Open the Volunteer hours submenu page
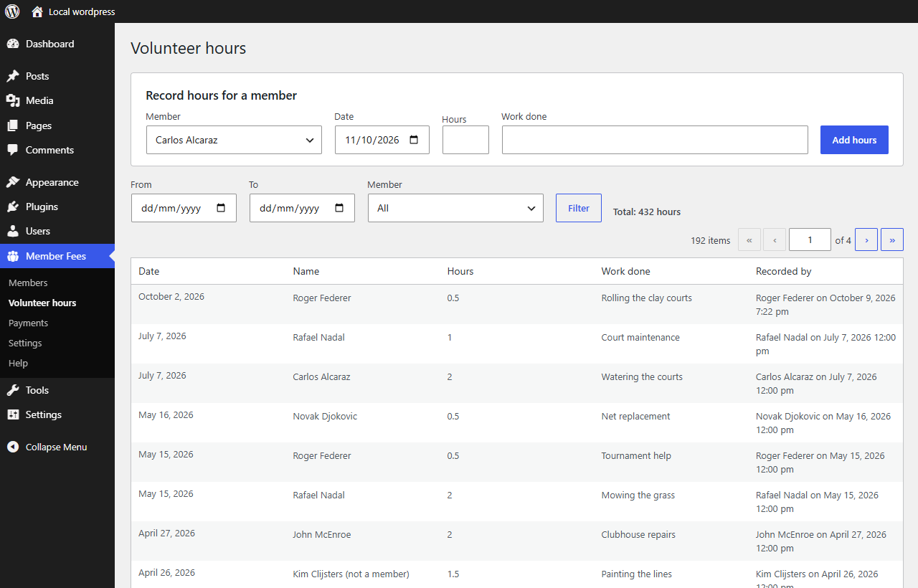Screen dimensions: 918x588 pos(42,303)
